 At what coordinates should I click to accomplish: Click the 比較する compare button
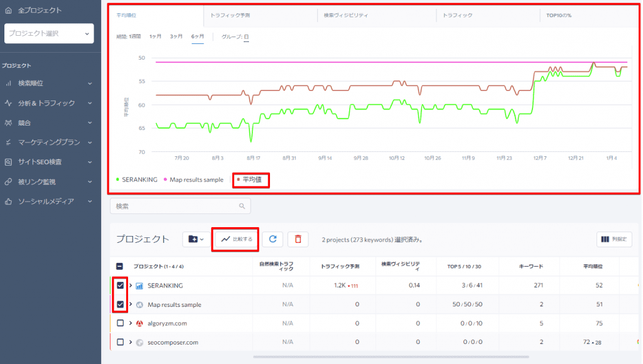click(x=237, y=239)
